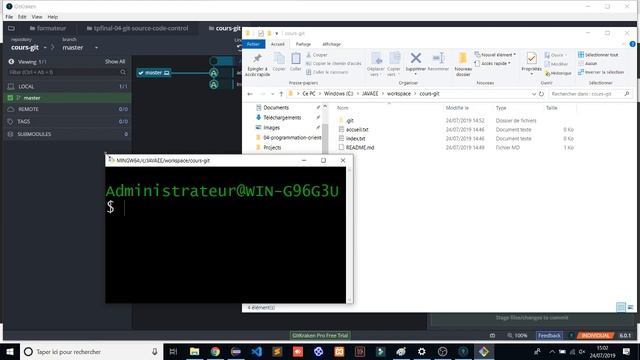
Task: Click Historique in the Ouvrir group
Action: (558, 73)
